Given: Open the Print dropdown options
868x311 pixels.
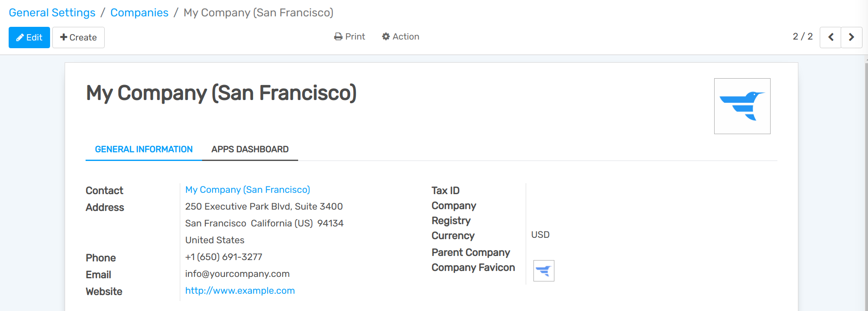Looking at the screenshot, I should pos(350,36).
